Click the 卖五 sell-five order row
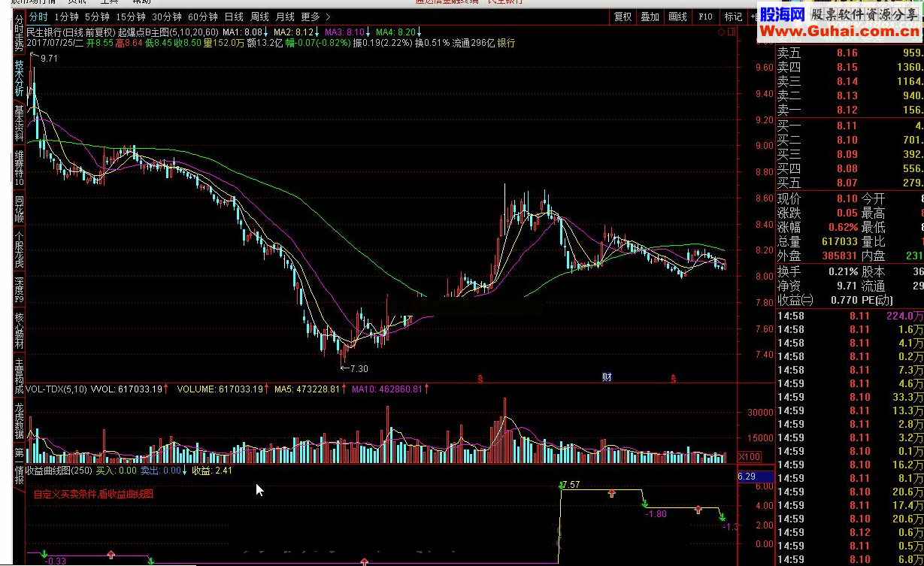Image resolution: width=924 pixels, height=566 pixels. click(850, 53)
